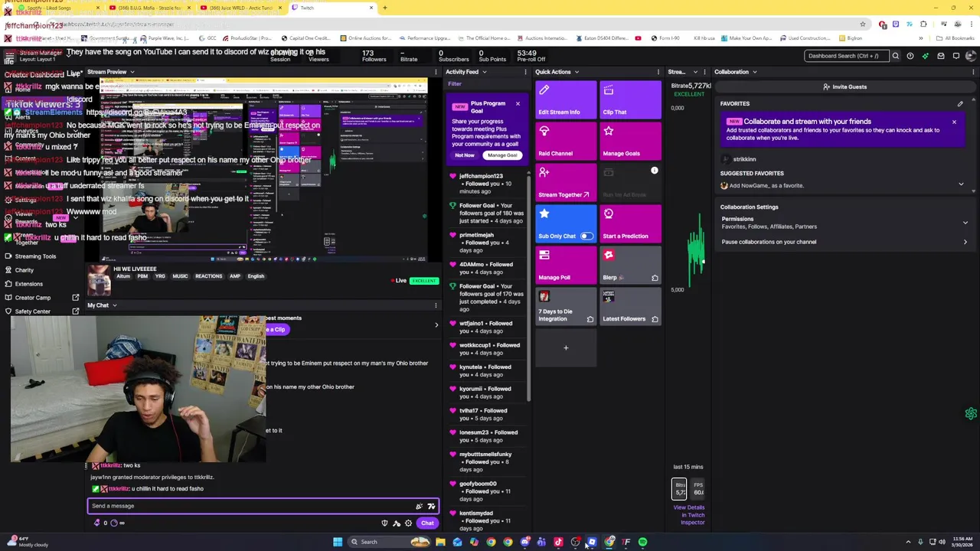
Task: Open View Details in Twitch Inspector link
Action: (x=688, y=515)
